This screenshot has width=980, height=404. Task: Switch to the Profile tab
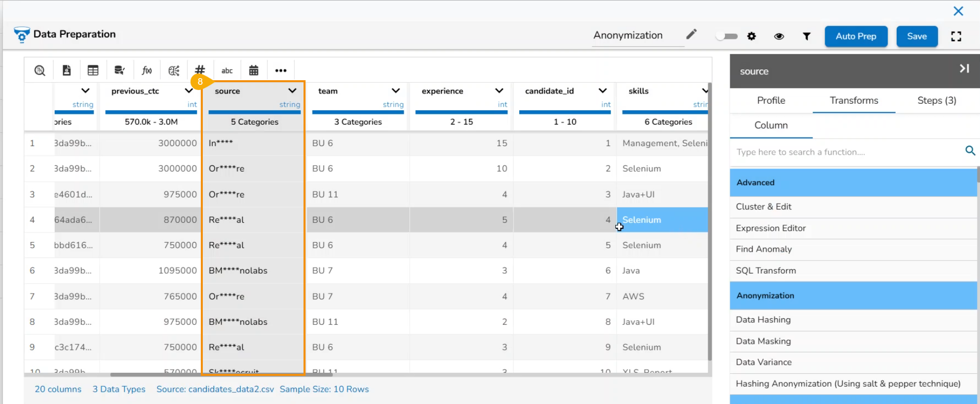click(771, 101)
